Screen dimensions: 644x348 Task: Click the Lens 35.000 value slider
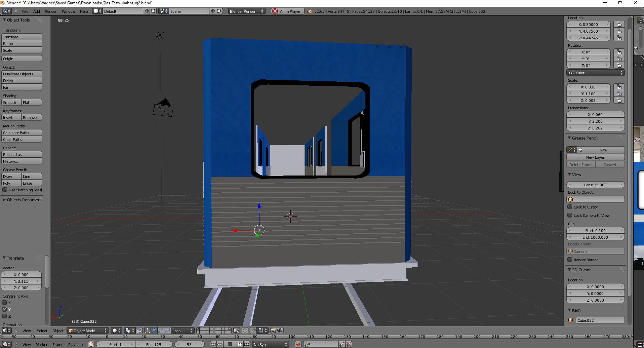595,185
